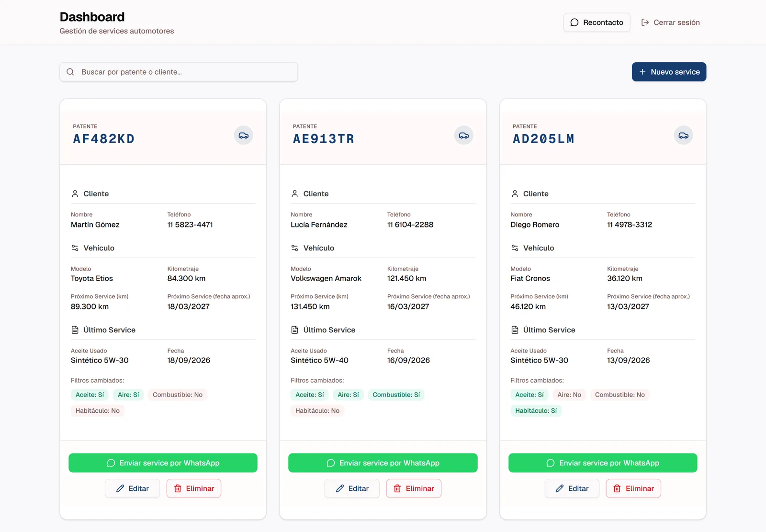This screenshot has height=532, width=766.
Task: Click the oil value Sintético 5W-40
Action: [x=319, y=360]
